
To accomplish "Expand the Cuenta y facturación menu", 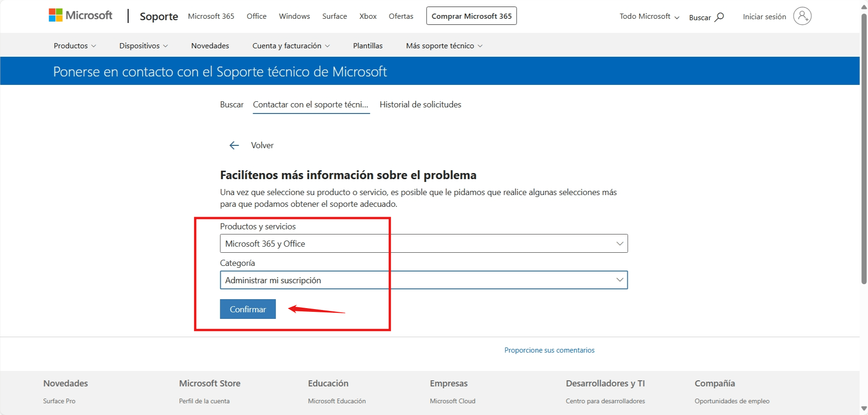I will (291, 45).
